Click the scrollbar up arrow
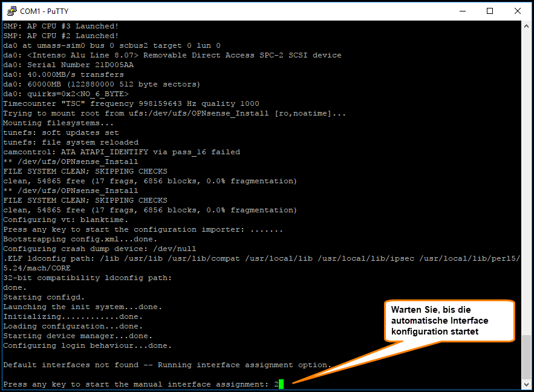The height and width of the screenshot is (392, 534). point(527,27)
